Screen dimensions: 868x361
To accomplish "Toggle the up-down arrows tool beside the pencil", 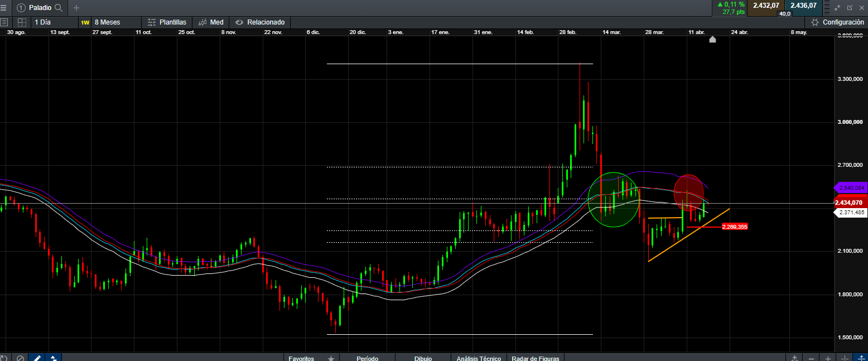I will (53, 358).
